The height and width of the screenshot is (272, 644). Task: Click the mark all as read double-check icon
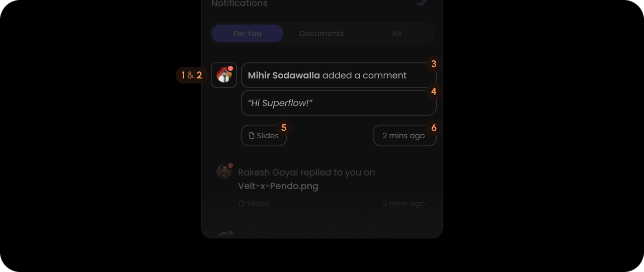point(422,3)
